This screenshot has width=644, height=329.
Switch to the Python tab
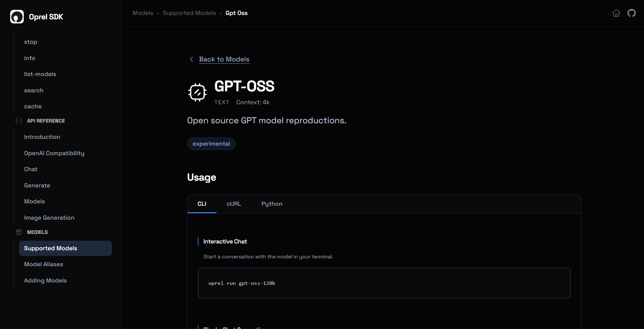pyautogui.click(x=272, y=204)
